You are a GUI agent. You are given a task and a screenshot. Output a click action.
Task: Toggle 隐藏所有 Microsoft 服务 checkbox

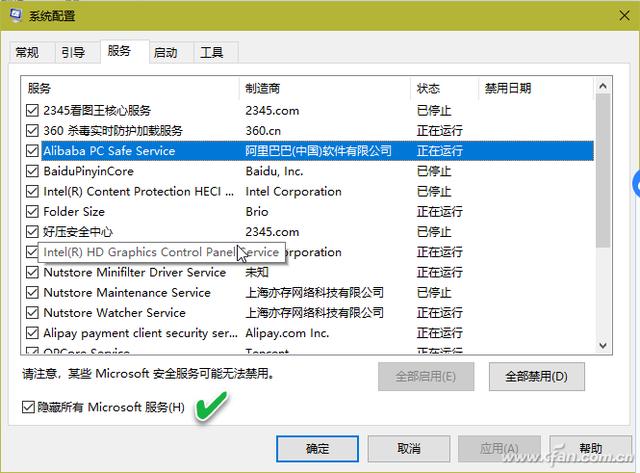coord(28,407)
